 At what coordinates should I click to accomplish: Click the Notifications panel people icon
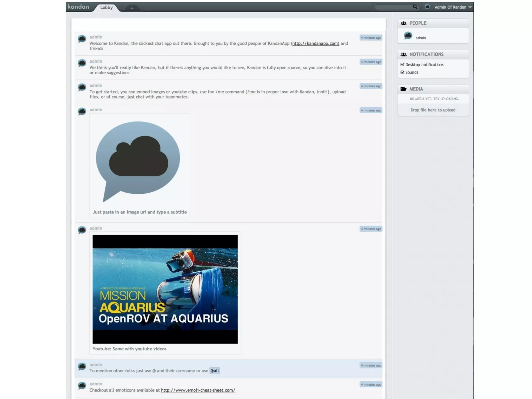point(403,54)
